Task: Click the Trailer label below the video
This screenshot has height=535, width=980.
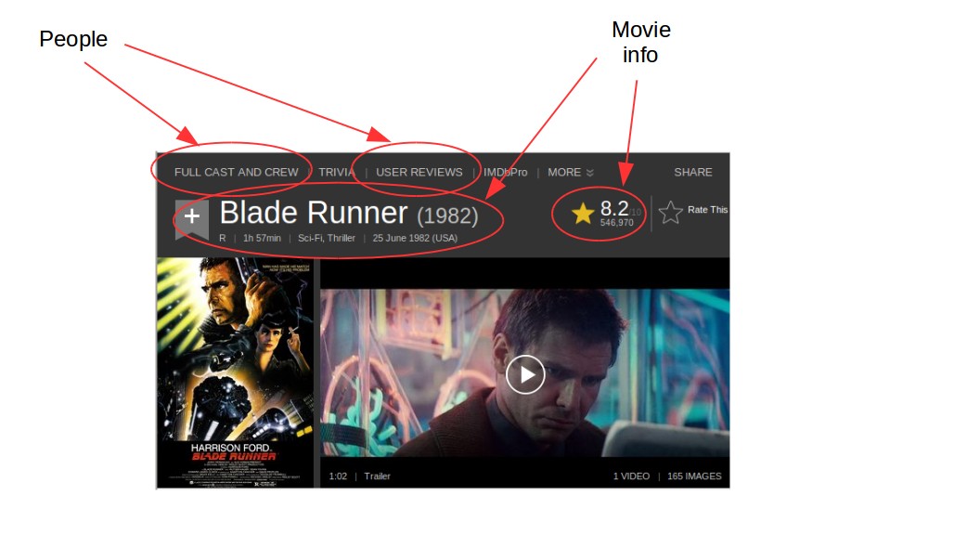Action: click(x=378, y=476)
